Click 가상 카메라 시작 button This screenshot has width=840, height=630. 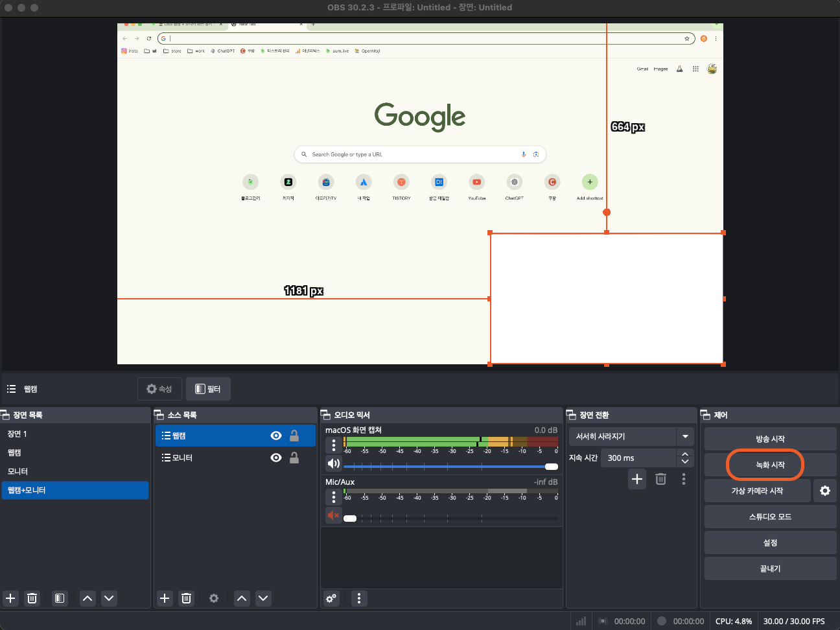(x=758, y=491)
